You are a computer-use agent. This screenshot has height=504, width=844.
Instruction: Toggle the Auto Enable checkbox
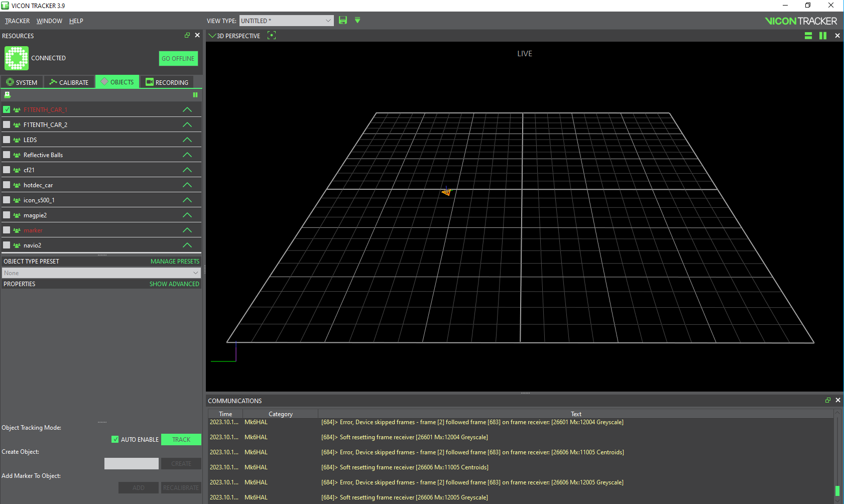point(115,439)
